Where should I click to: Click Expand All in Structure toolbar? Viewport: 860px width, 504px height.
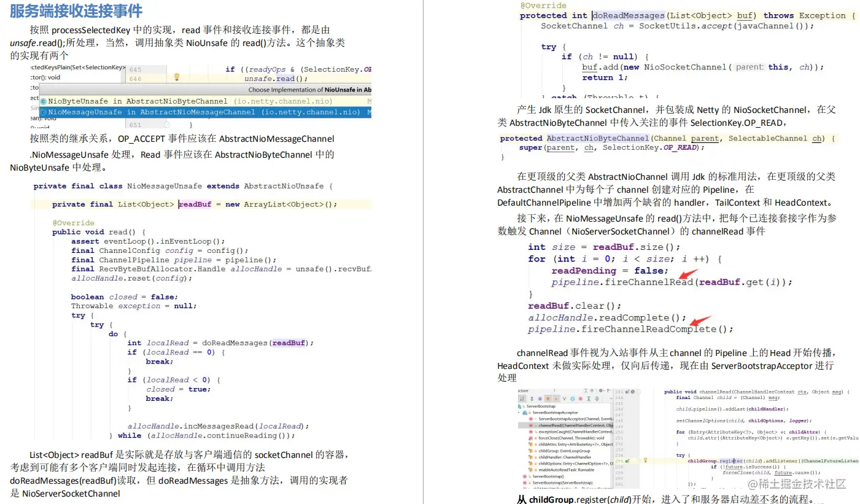589,399
